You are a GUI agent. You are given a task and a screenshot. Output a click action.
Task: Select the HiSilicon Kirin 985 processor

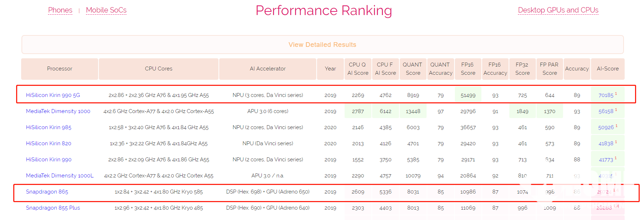pyautogui.click(x=49, y=127)
